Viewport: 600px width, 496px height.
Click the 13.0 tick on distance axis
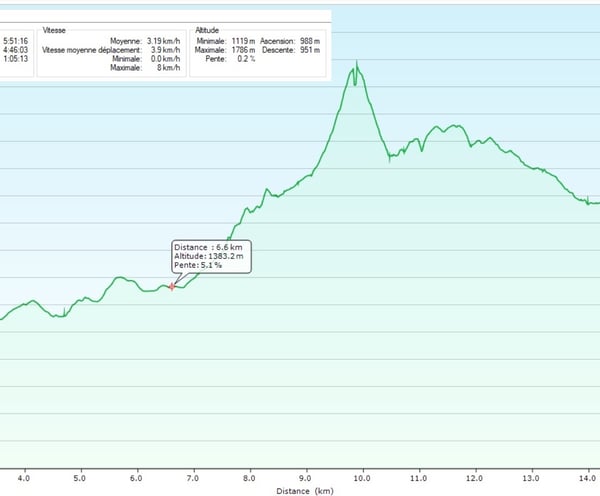point(531,478)
